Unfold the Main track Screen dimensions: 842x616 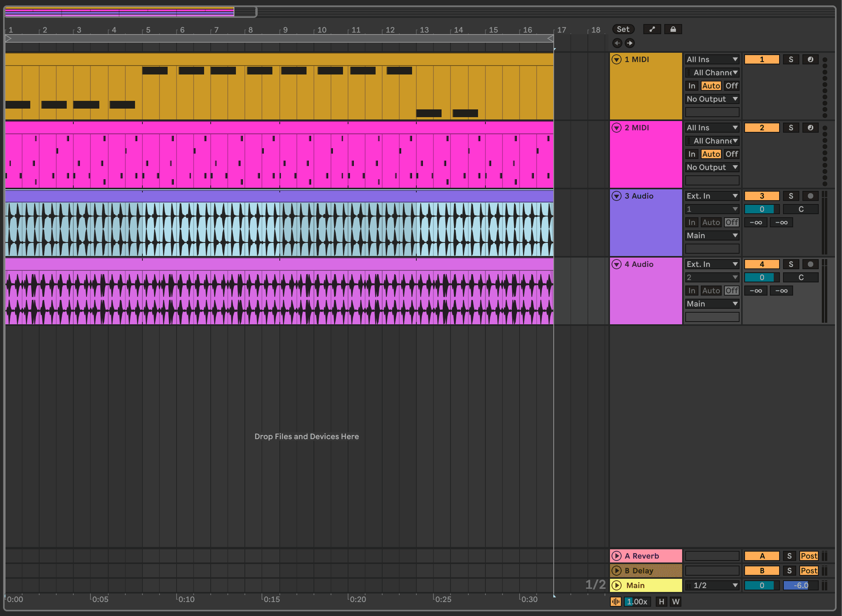pyautogui.click(x=617, y=585)
